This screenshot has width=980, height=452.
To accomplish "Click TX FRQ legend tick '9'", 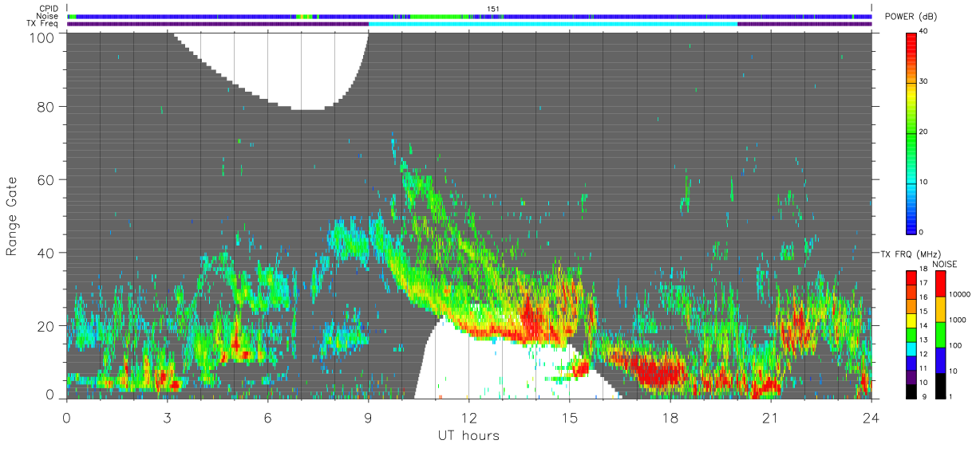I will 924,396.
